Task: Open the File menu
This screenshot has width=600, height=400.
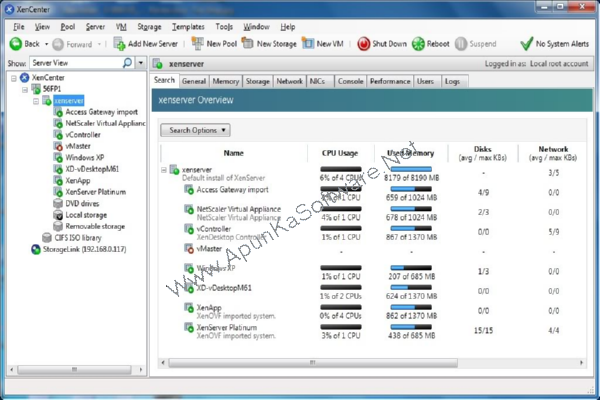Action: (x=18, y=27)
